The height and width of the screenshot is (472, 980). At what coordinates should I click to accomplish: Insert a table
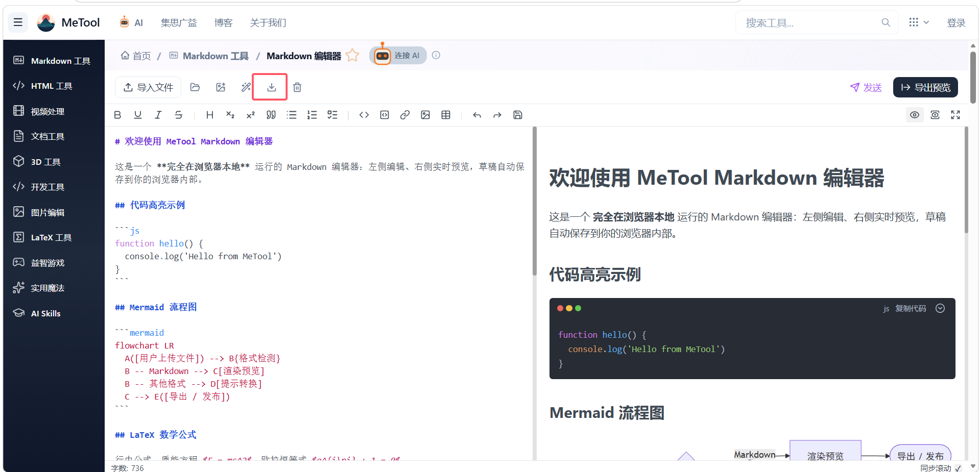[446, 115]
